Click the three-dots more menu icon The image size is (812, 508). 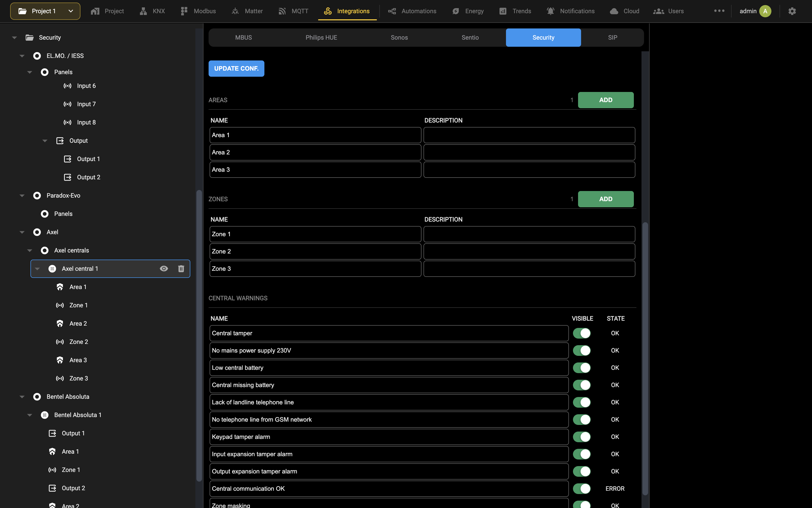[719, 11]
